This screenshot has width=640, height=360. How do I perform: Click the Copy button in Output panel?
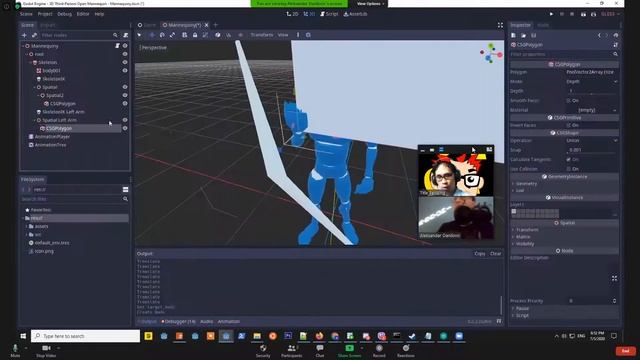480,253
